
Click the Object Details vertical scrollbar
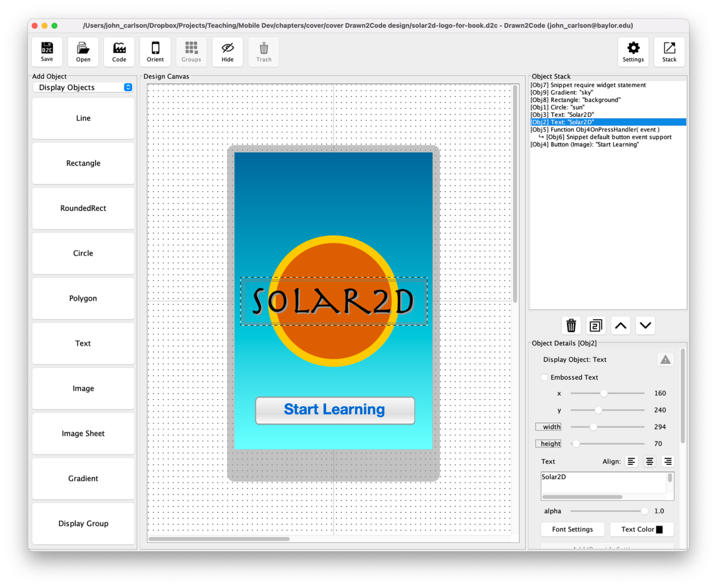(683, 396)
